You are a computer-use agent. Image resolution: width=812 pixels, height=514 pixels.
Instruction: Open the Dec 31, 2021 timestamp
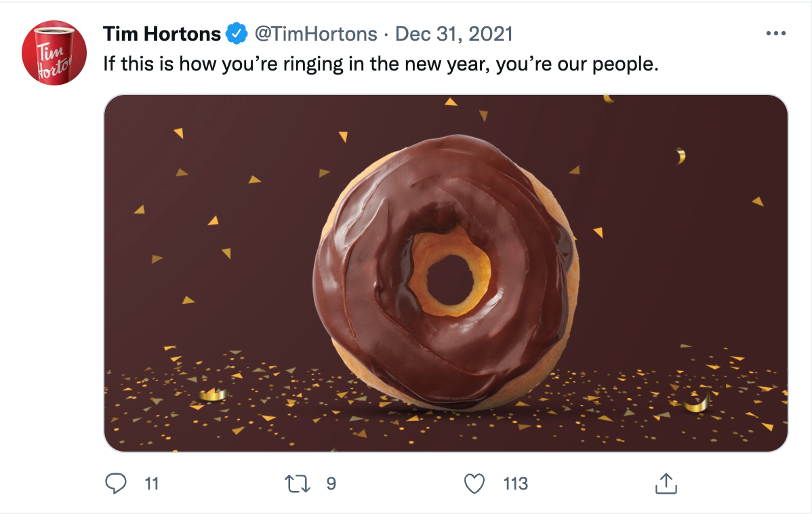[x=453, y=34]
